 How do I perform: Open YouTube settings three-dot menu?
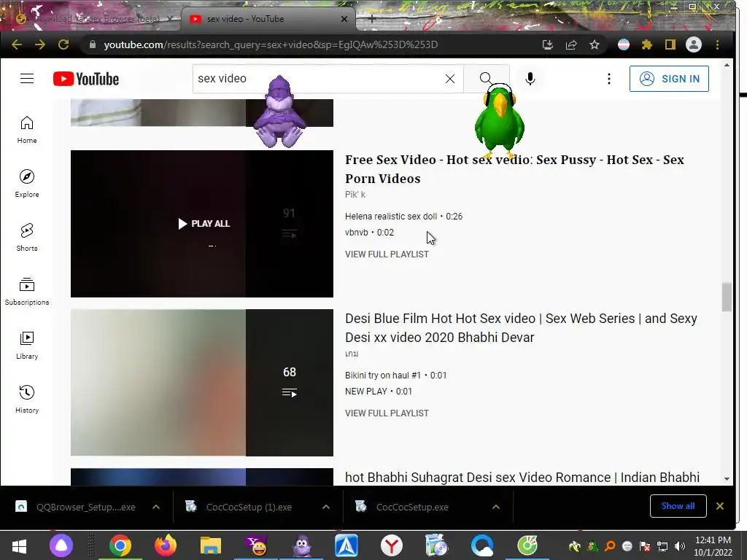click(x=609, y=79)
